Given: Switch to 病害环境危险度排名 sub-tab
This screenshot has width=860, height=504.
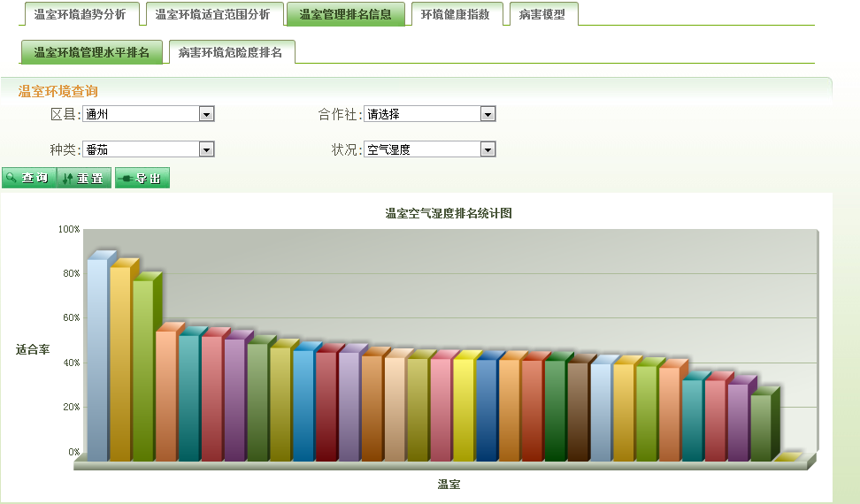Looking at the screenshot, I should click(230, 53).
